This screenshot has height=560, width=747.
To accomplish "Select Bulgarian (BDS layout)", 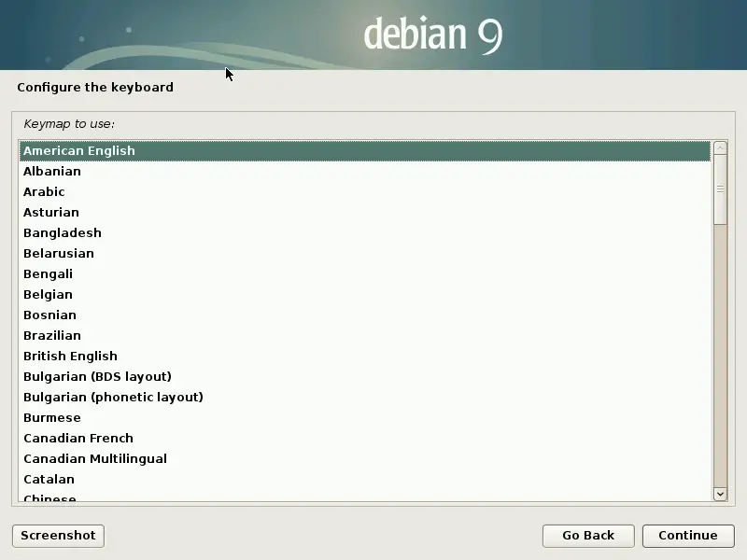I will [x=97, y=377].
